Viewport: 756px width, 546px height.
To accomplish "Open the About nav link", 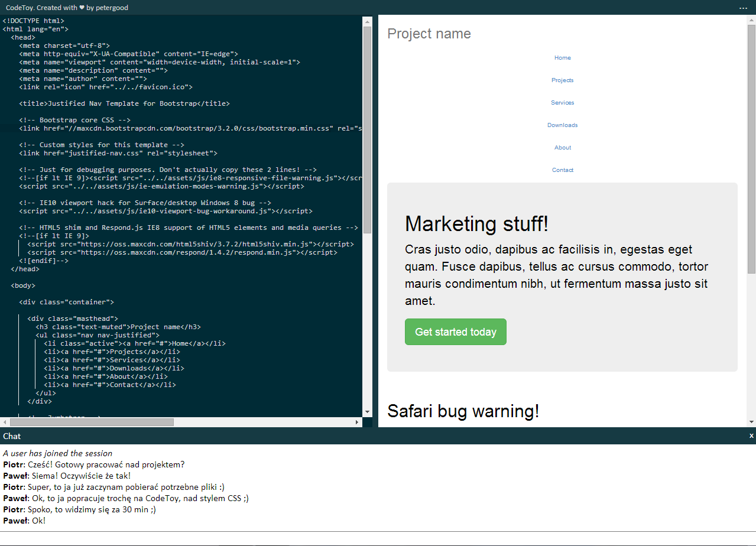I will point(563,148).
